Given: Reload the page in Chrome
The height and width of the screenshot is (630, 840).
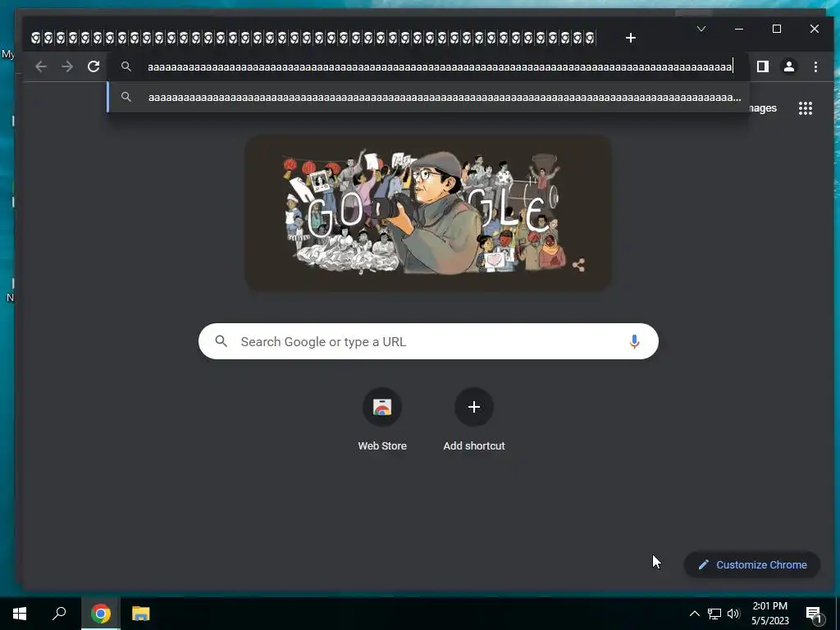Looking at the screenshot, I should [x=94, y=66].
